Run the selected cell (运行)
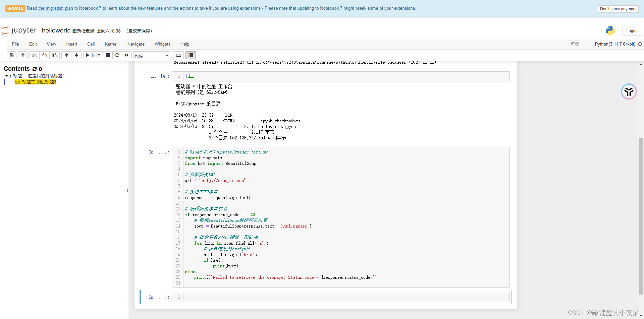The height and width of the screenshot is (319, 644). 93,55
